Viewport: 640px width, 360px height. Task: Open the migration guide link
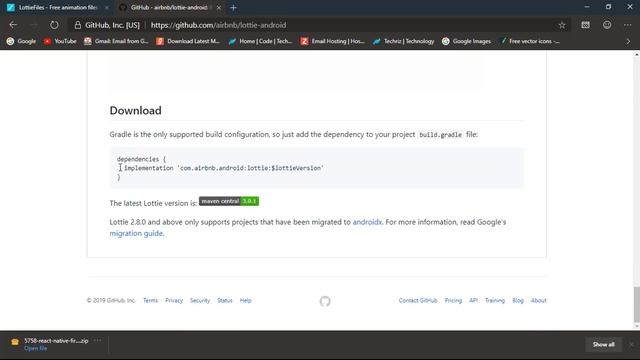coord(136,233)
